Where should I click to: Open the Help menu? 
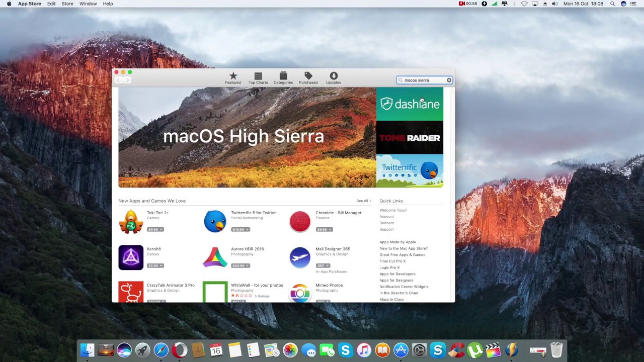point(108,4)
